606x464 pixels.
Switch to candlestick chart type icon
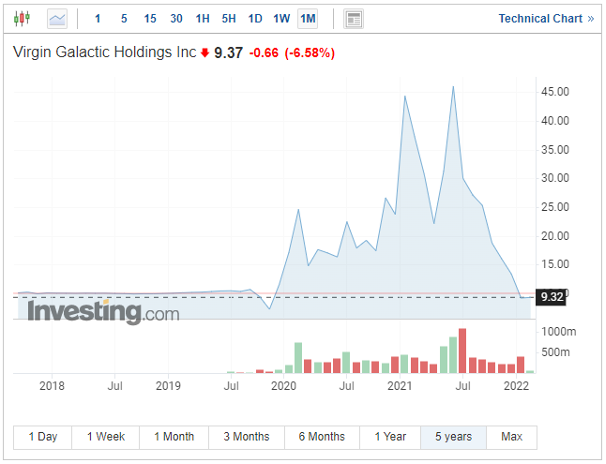coord(24,19)
